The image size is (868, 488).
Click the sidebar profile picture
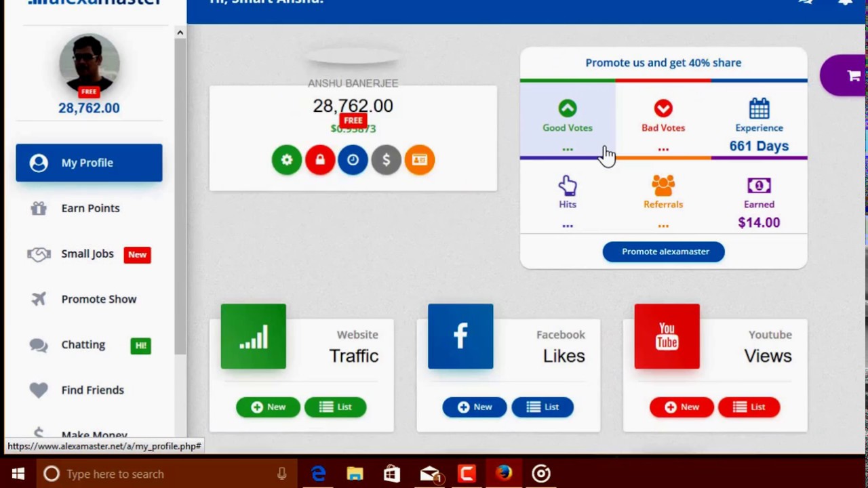[89, 64]
